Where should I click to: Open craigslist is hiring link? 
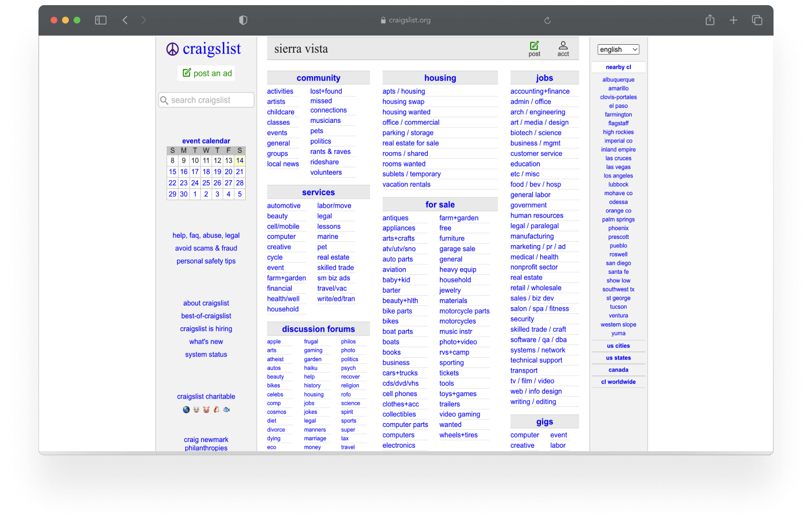[206, 329]
